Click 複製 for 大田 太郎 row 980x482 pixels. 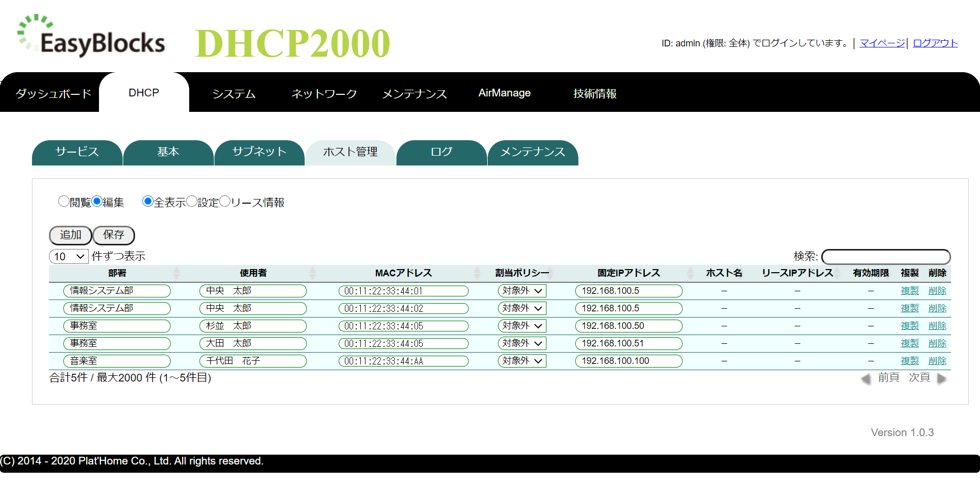[910, 343]
